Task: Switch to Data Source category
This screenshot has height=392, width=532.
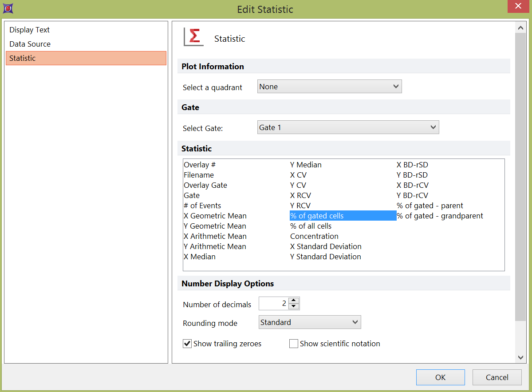Action: click(x=30, y=44)
